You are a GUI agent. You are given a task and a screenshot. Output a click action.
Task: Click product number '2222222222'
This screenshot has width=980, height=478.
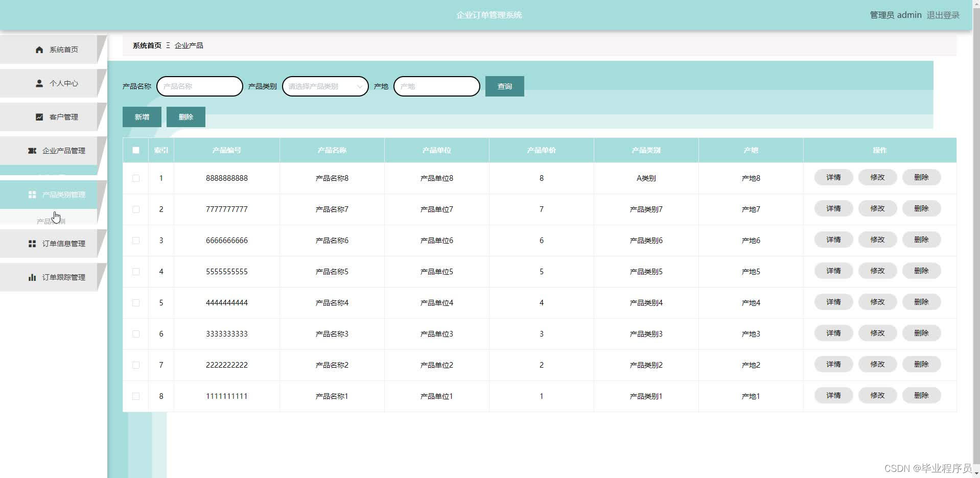point(227,365)
